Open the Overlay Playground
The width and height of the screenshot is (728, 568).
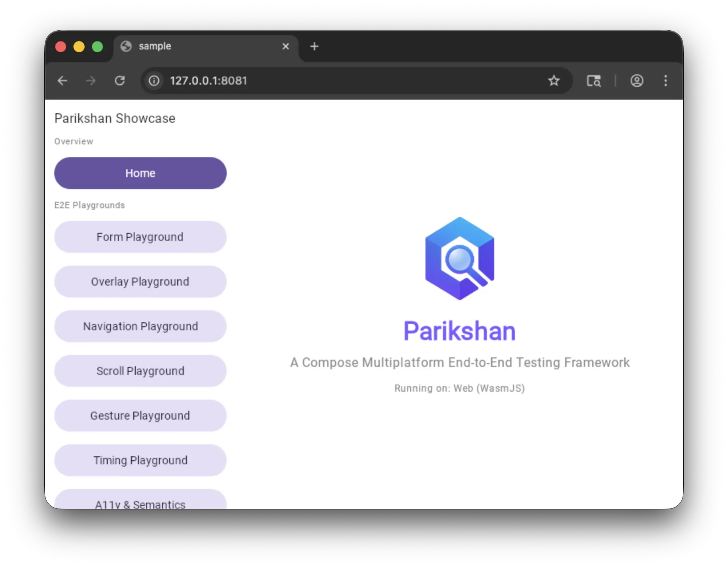[x=140, y=282]
